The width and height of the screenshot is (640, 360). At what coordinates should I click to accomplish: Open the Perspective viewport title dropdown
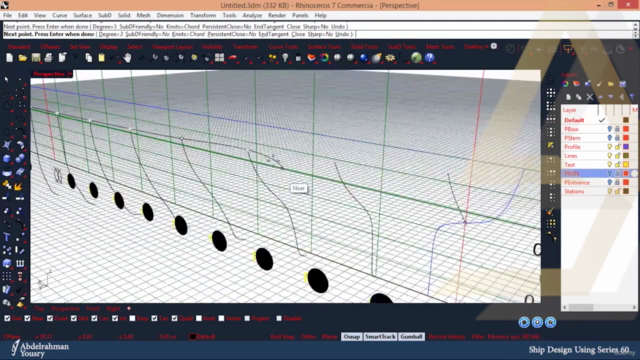coord(70,74)
